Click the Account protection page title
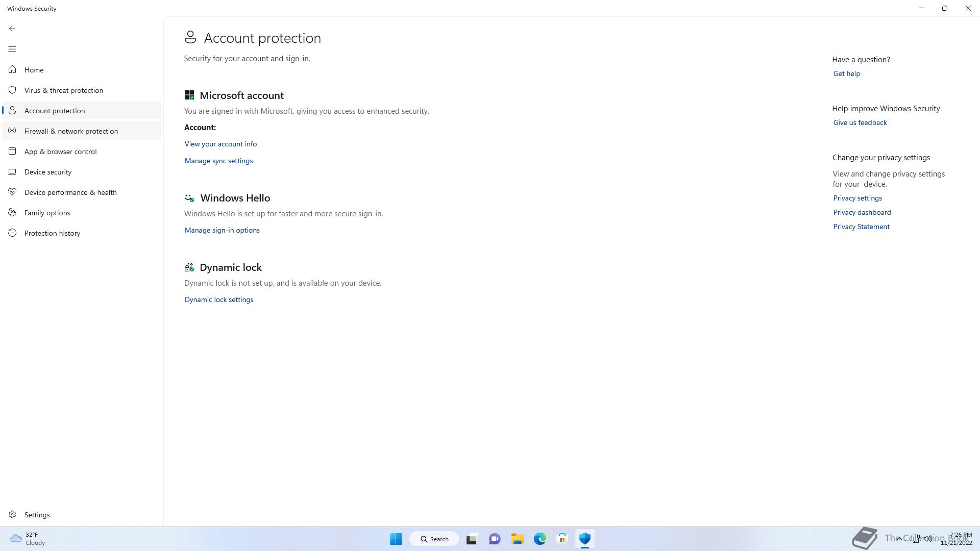This screenshot has width=980, height=551. tap(262, 38)
